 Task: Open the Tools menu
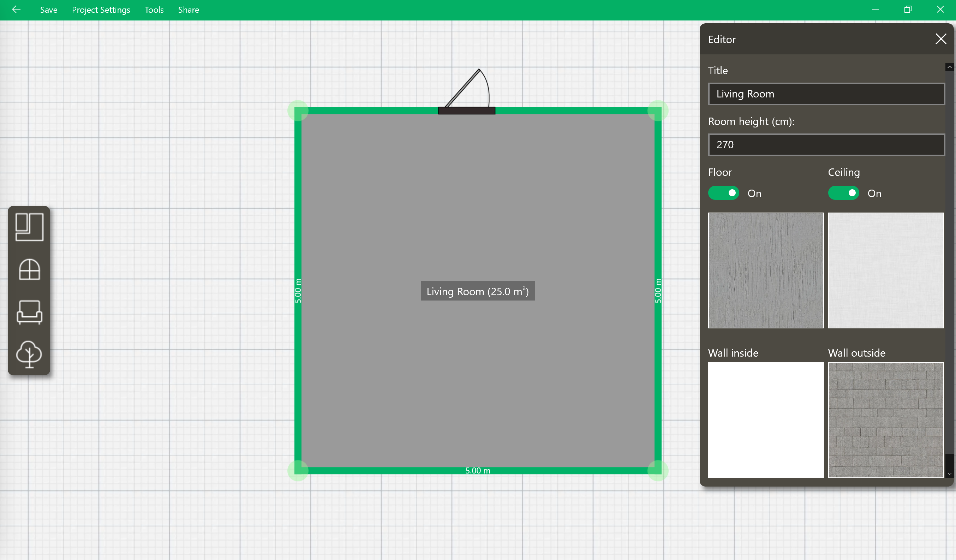[154, 10]
